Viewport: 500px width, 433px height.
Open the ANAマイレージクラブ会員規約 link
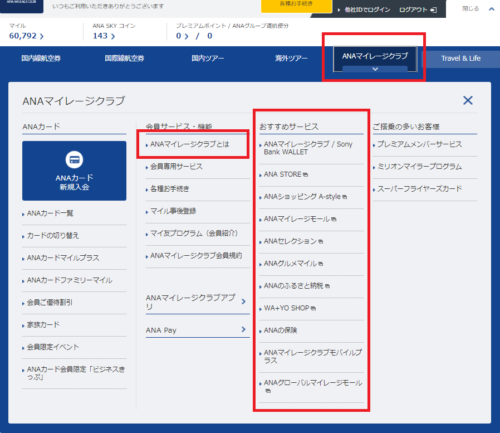tap(196, 256)
